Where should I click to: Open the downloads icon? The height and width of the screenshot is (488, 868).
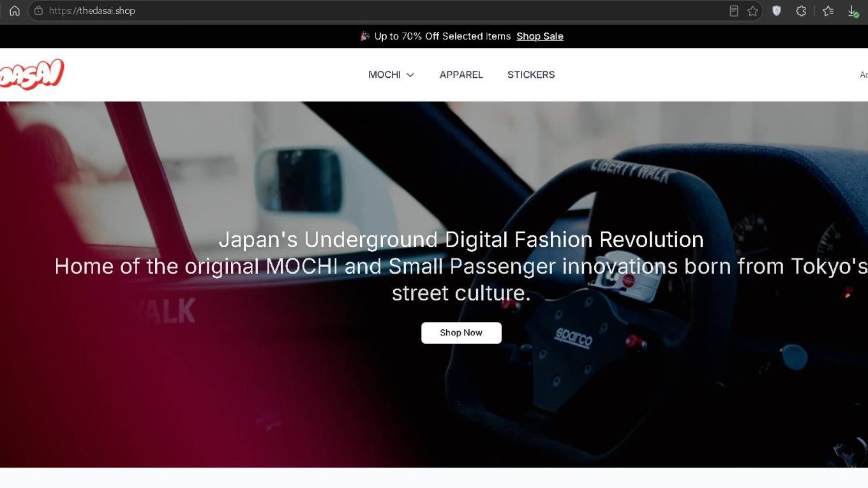point(853,11)
